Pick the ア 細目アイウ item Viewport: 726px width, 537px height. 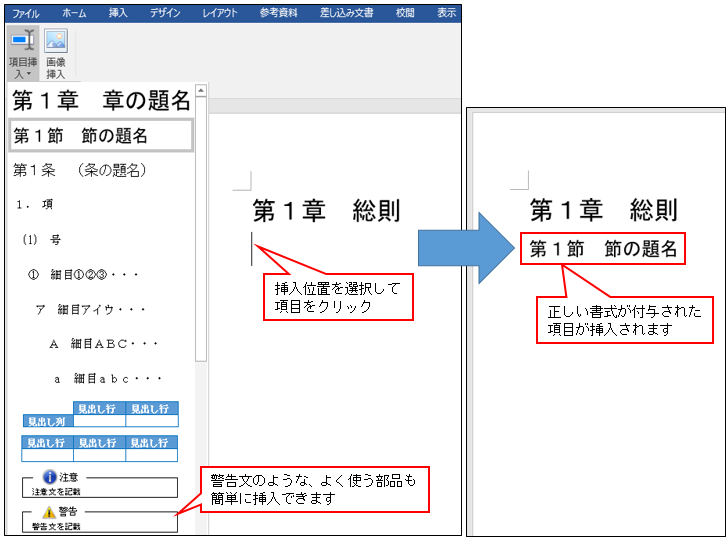[x=91, y=309]
